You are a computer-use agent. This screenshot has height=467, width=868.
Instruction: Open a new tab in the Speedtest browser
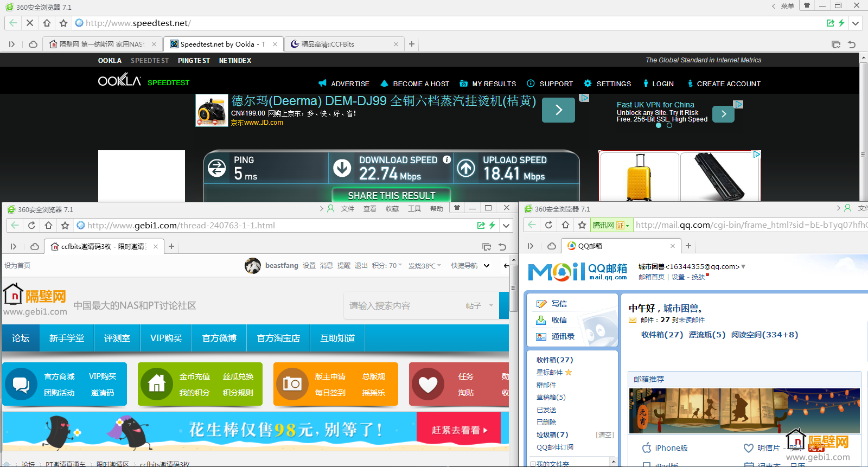[412, 44]
